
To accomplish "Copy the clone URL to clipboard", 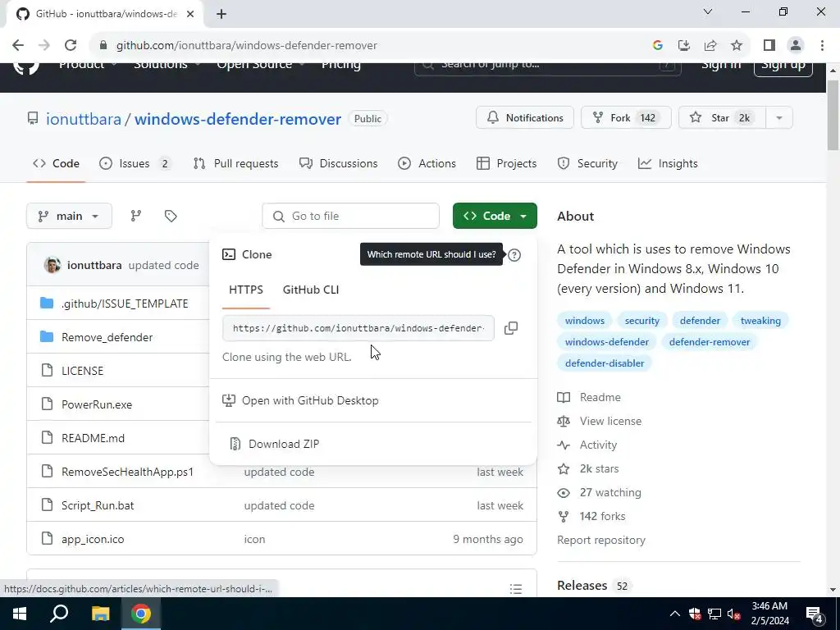I will tap(511, 328).
